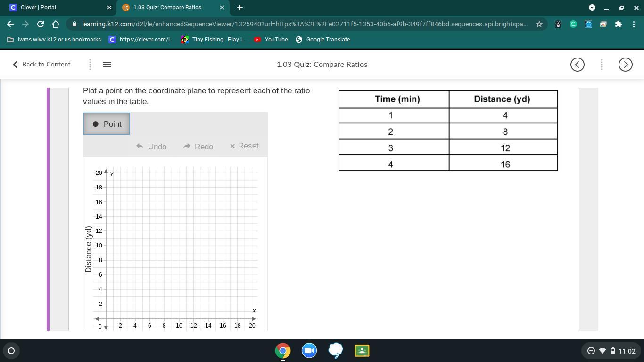This screenshot has width=644, height=362.
Task: Open the more options dots beside navigation arrows
Action: [602, 65]
